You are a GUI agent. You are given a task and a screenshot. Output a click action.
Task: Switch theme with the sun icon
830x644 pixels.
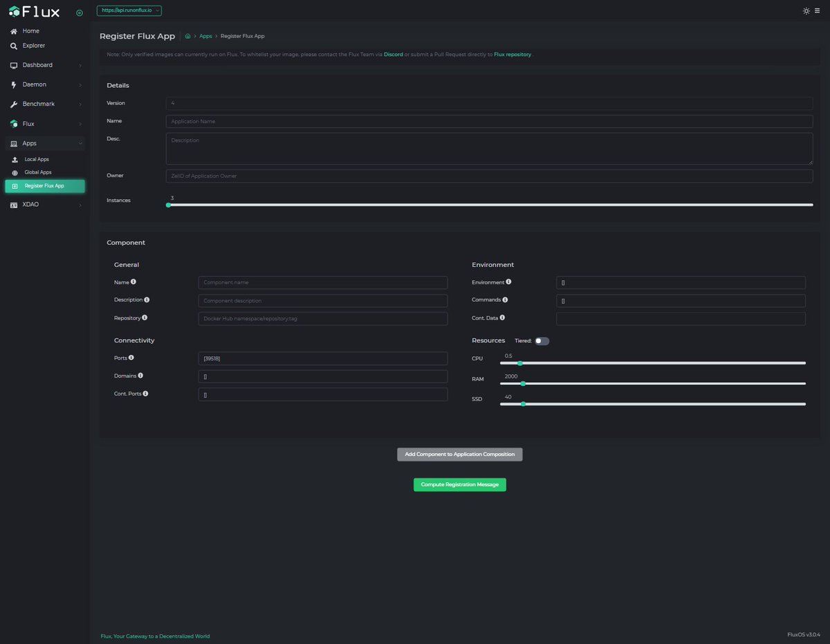click(806, 11)
